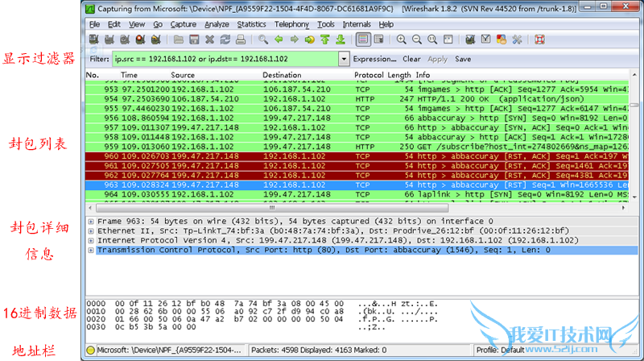Open the Edit menu

[114, 24]
